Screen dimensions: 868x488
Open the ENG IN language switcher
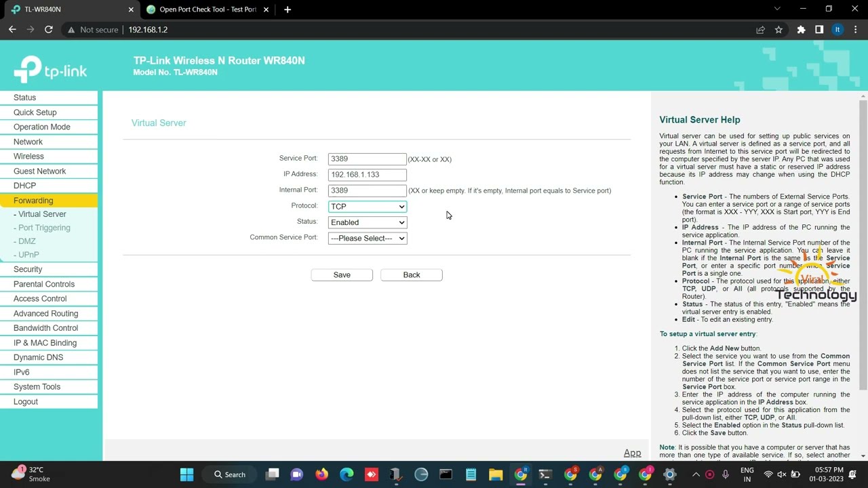tap(747, 474)
